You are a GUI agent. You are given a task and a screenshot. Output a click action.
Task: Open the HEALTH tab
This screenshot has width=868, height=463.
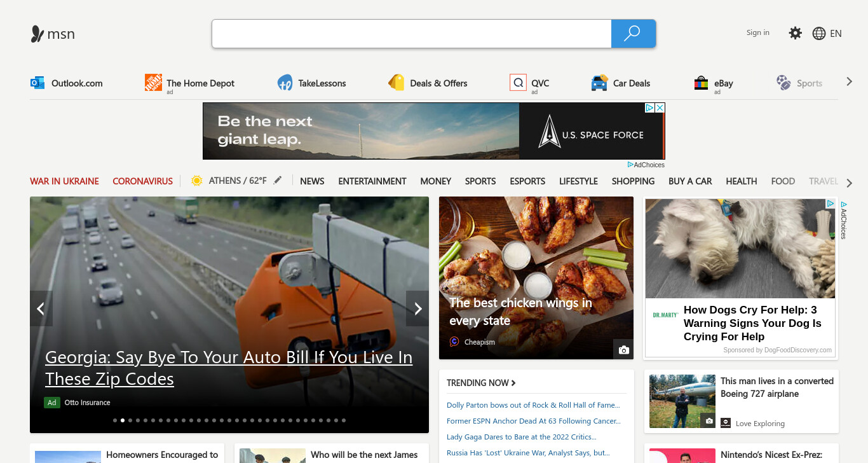point(742,181)
